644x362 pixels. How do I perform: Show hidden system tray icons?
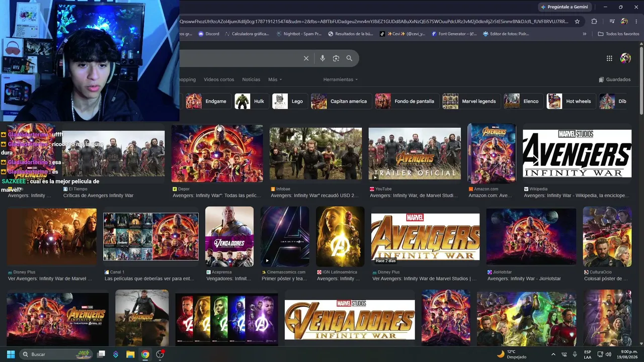pos(553,354)
